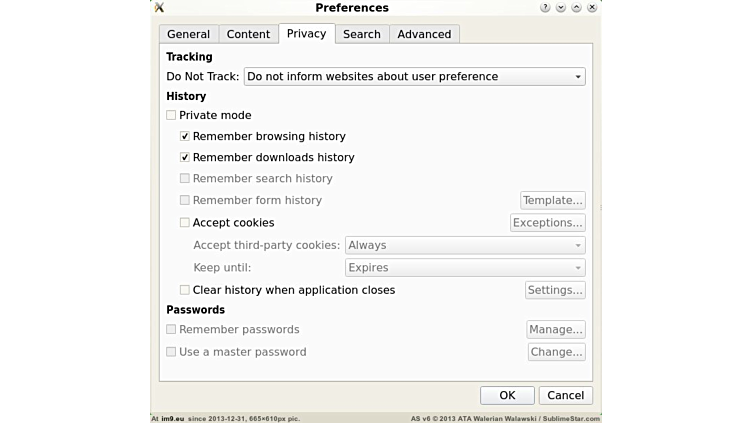The image size is (752, 423).
Task: Click the application icon in title bar
Action: point(159,8)
